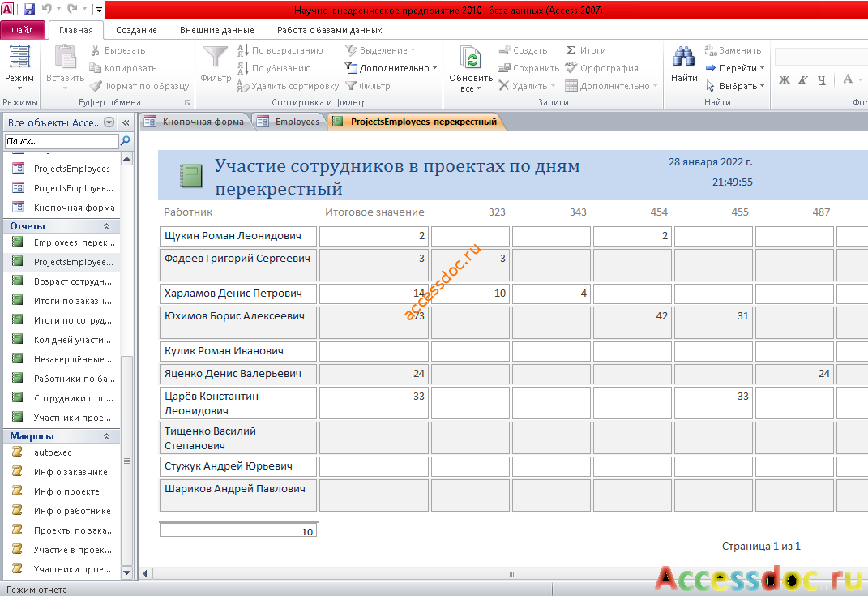Screen dimensions: 868x596
Task: Click the Сохранить record button
Action: [528, 68]
